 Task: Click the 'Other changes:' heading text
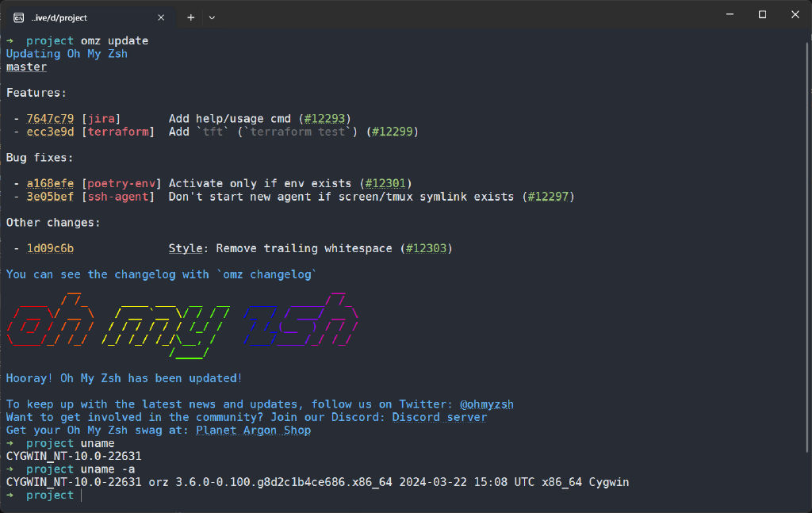click(53, 223)
